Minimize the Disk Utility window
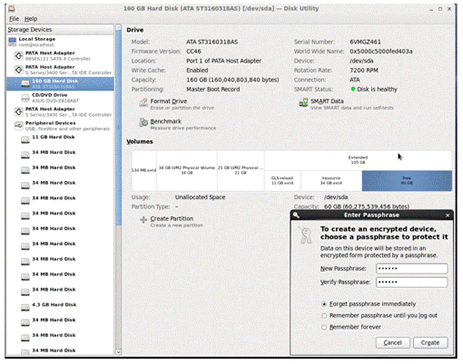 click(431, 9)
